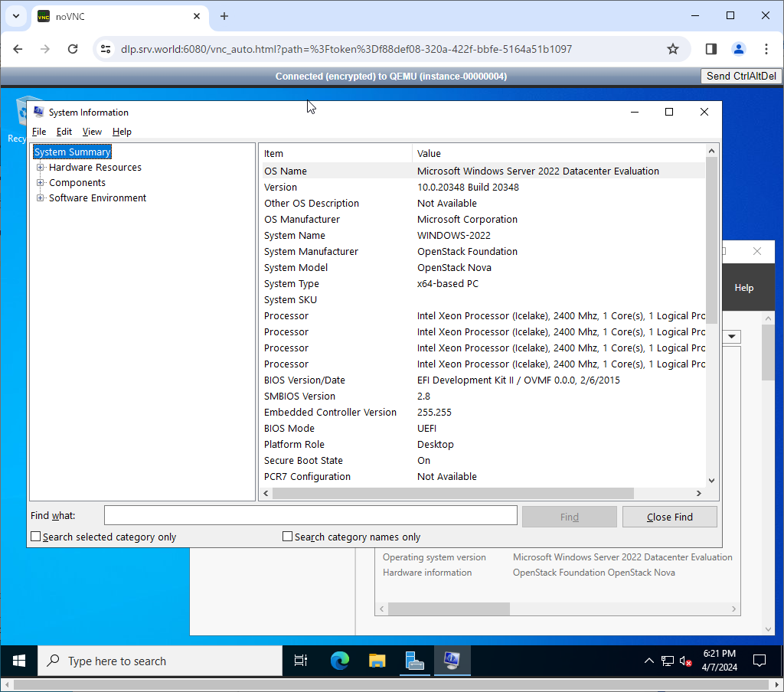Screen dimensions: 784x692
Task: Click the Type here to search box
Action: click(160, 661)
